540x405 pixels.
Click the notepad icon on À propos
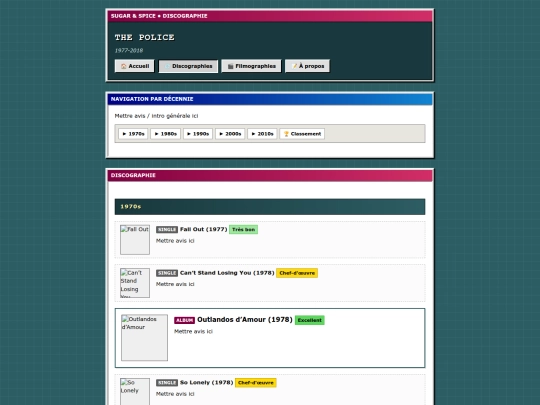pos(294,66)
